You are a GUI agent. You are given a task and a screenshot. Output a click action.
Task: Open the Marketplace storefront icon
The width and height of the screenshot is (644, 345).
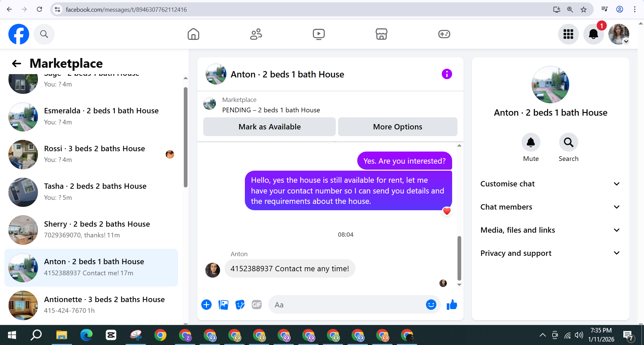[x=381, y=34]
